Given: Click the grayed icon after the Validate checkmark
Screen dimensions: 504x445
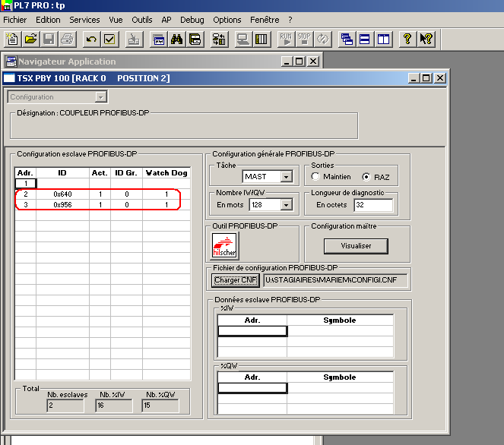Looking at the screenshot, I should click(x=134, y=39).
